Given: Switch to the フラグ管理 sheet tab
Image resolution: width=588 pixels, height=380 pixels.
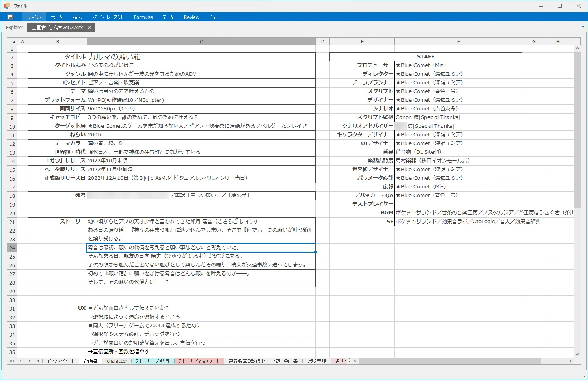Looking at the screenshot, I should click(316, 361).
